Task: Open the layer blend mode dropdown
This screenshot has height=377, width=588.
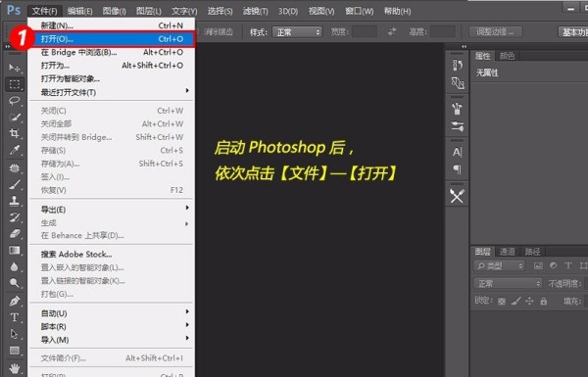Action: click(508, 283)
